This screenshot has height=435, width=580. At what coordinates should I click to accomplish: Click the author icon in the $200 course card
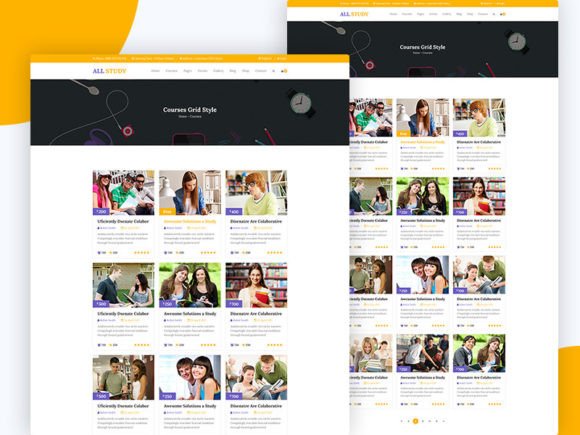99,228
